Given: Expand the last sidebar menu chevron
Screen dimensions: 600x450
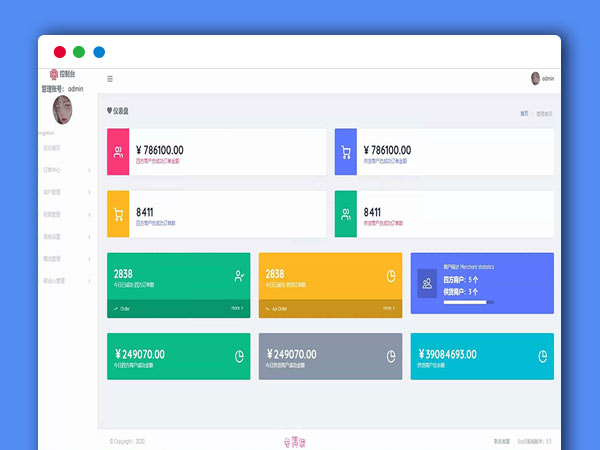Looking at the screenshot, I should (89, 281).
